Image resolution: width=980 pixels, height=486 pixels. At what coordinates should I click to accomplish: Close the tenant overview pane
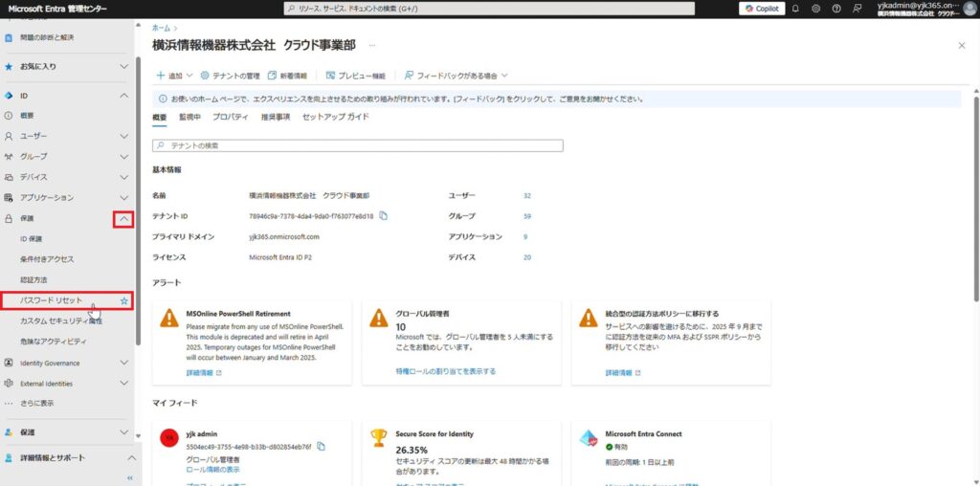tap(962, 46)
